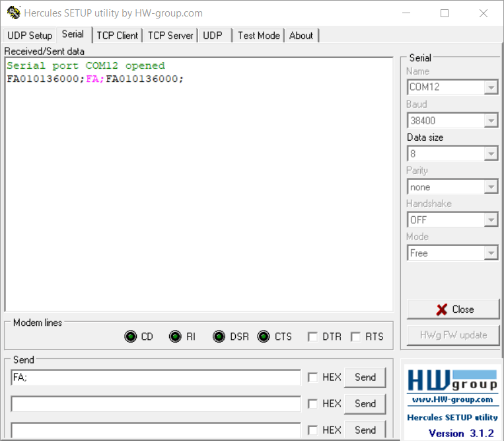Click the RI modem line indicator
This screenshot has width=504, height=441.
pos(175,337)
